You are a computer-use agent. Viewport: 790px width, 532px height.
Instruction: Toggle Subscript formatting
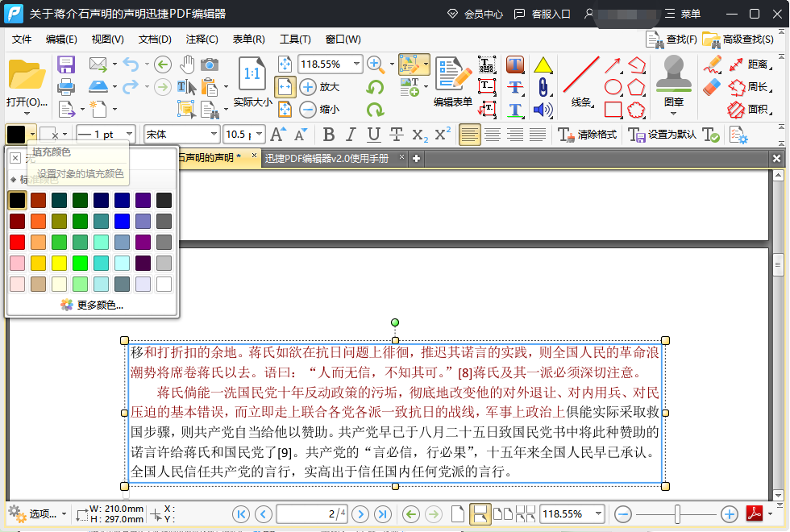420,135
